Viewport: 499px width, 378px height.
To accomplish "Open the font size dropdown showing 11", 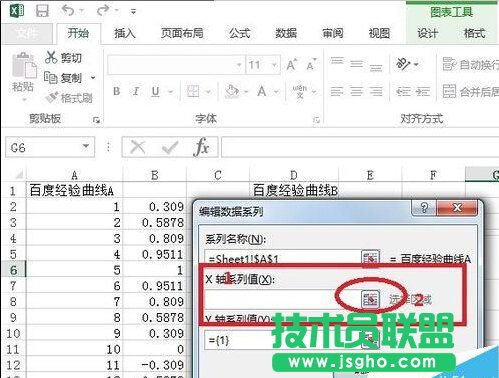I will [x=274, y=65].
